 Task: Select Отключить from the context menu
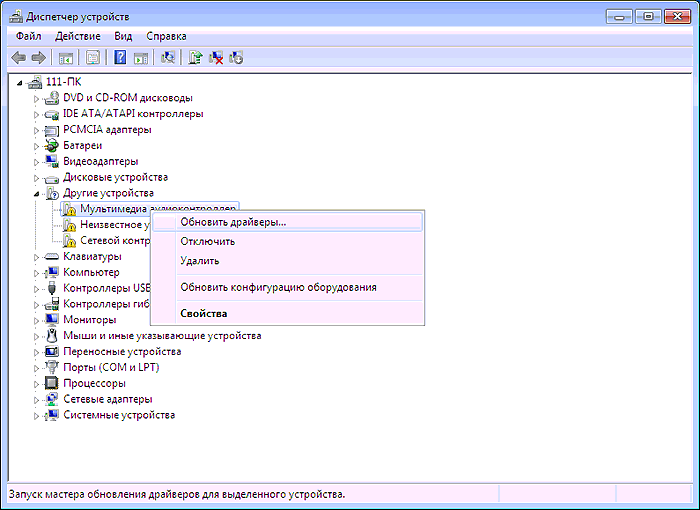pyautogui.click(x=208, y=241)
